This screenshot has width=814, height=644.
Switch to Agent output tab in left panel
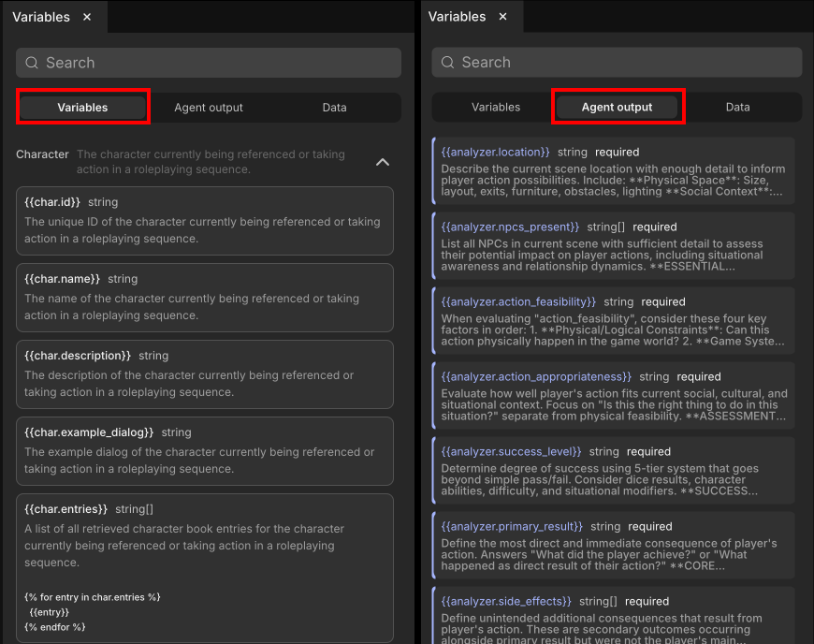point(209,108)
